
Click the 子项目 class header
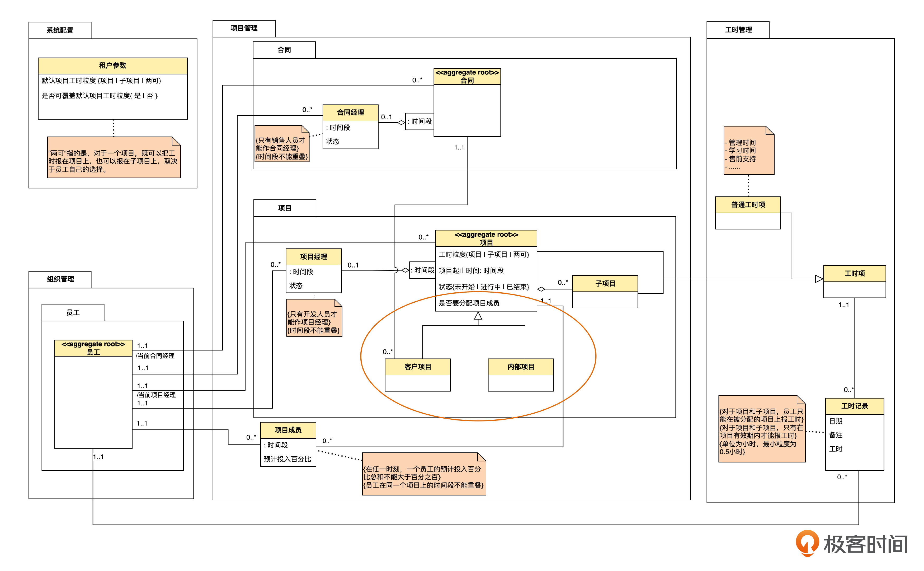coord(605,284)
